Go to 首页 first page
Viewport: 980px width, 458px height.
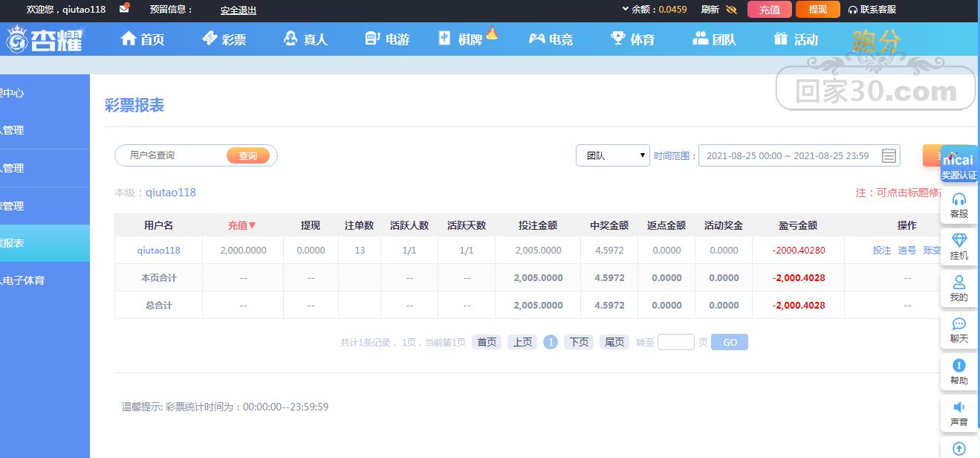pyautogui.click(x=487, y=342)
